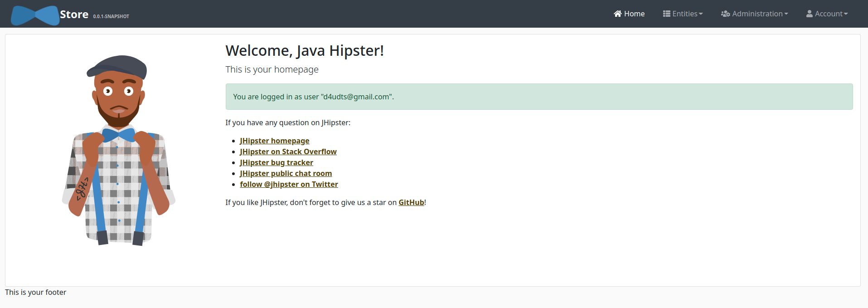Open JHipster public chat room link
The height and width of the screenshot is (308, 868).
286,173
